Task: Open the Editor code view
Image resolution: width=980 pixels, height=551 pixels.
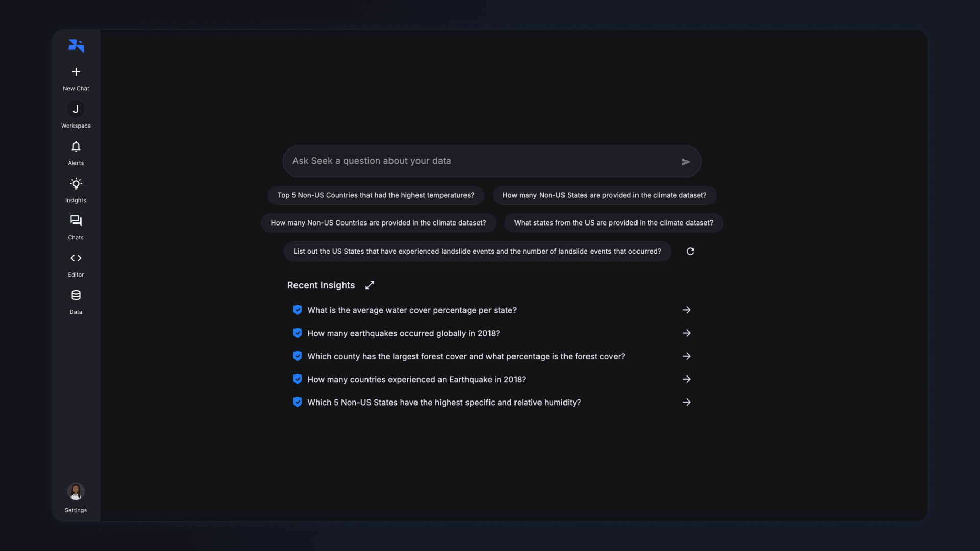Action: pos(76,258)
